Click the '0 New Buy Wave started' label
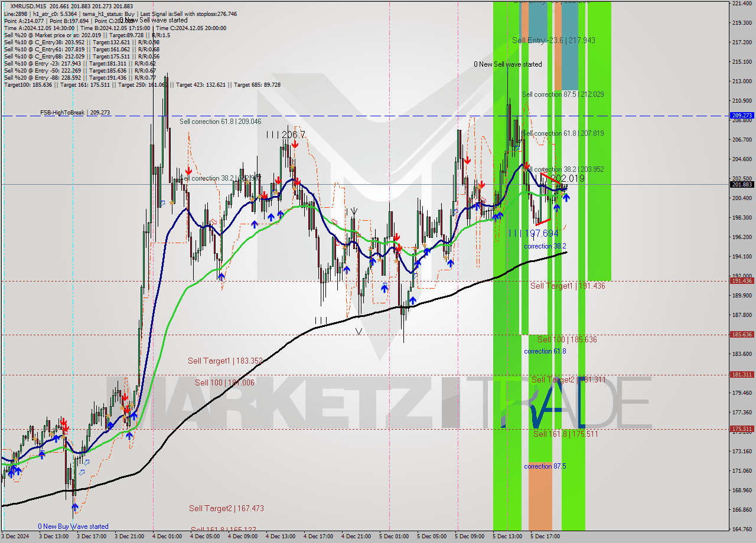 tap(73, 526)
